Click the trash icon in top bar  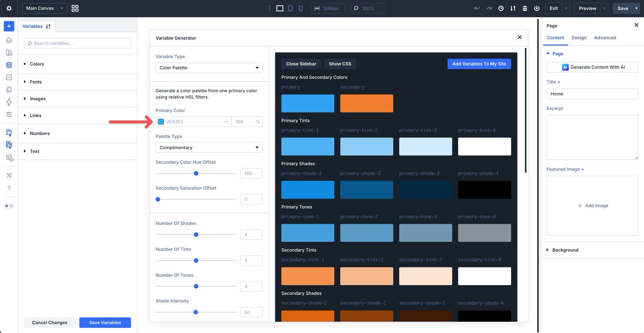click(525, 8)
